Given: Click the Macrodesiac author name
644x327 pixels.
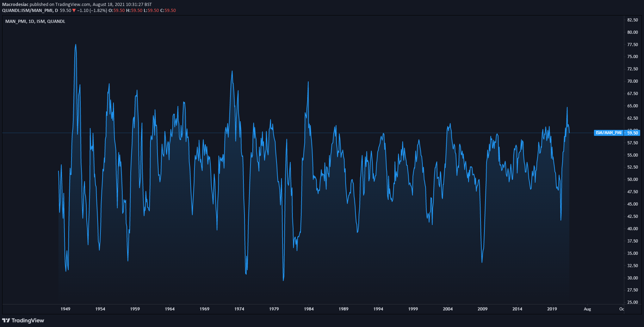Looking at the screenshot, I should tap(15, 5).
